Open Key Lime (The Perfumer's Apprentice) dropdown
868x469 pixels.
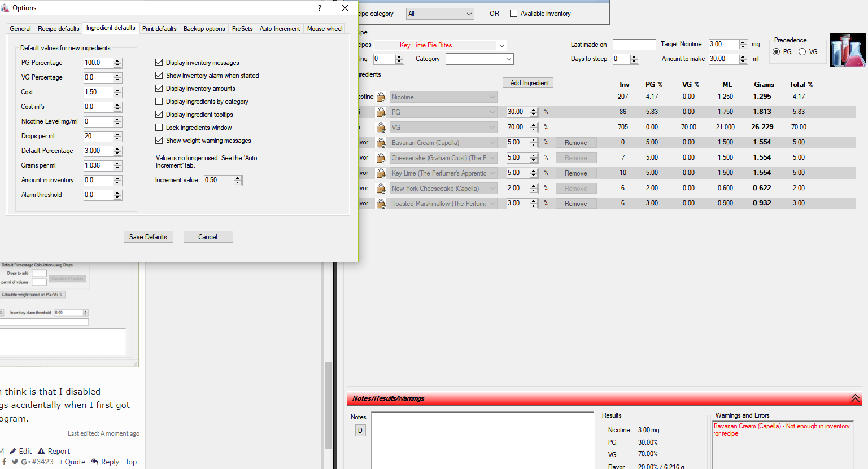[443, 173]
